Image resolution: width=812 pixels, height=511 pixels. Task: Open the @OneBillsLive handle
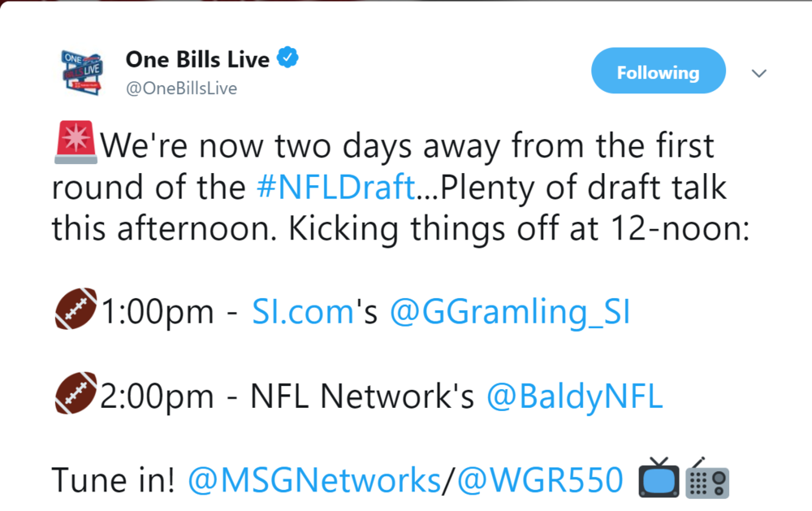point(181,88)
